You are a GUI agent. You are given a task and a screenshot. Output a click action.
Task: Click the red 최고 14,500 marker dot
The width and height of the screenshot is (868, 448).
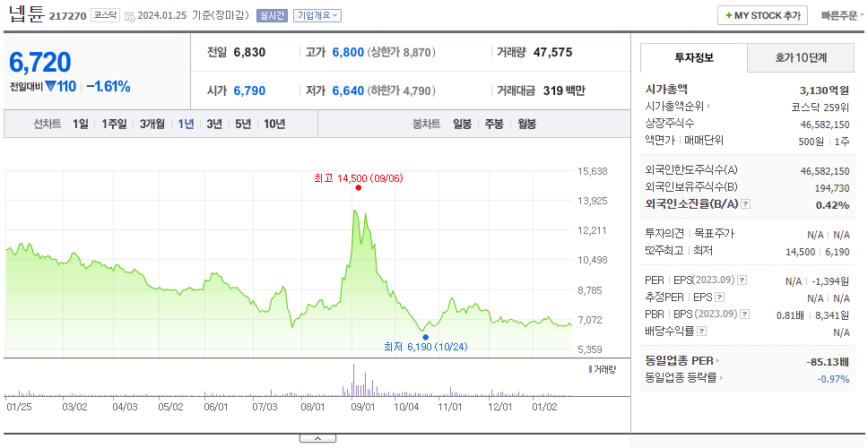coord(358,187)
